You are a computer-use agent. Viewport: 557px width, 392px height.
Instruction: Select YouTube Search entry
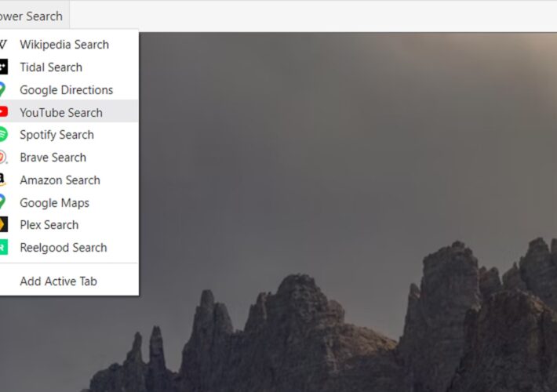(69, 112)
